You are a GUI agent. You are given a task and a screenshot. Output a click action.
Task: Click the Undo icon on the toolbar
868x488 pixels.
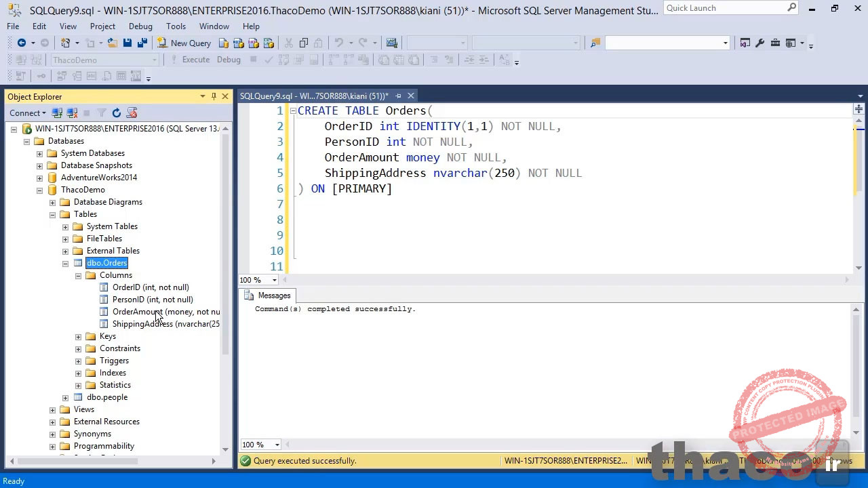338,43
